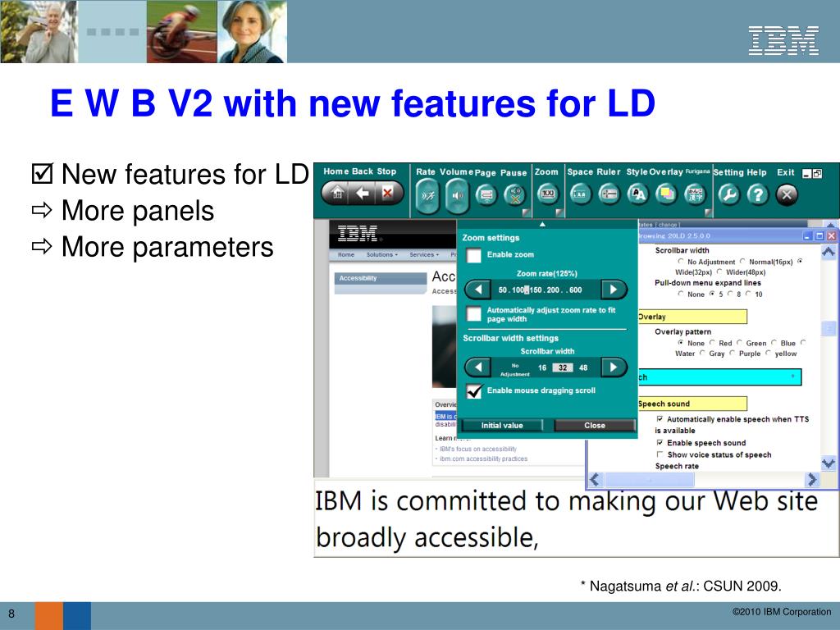Toggle the Ruler icon
The image size is (840, 630).
pos(609,194)
